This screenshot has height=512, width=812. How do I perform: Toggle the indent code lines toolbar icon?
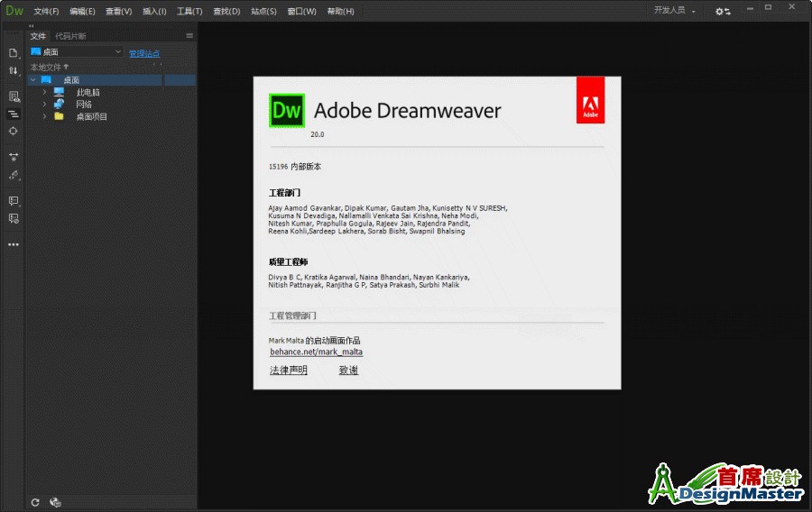click(x=14, y=114)
